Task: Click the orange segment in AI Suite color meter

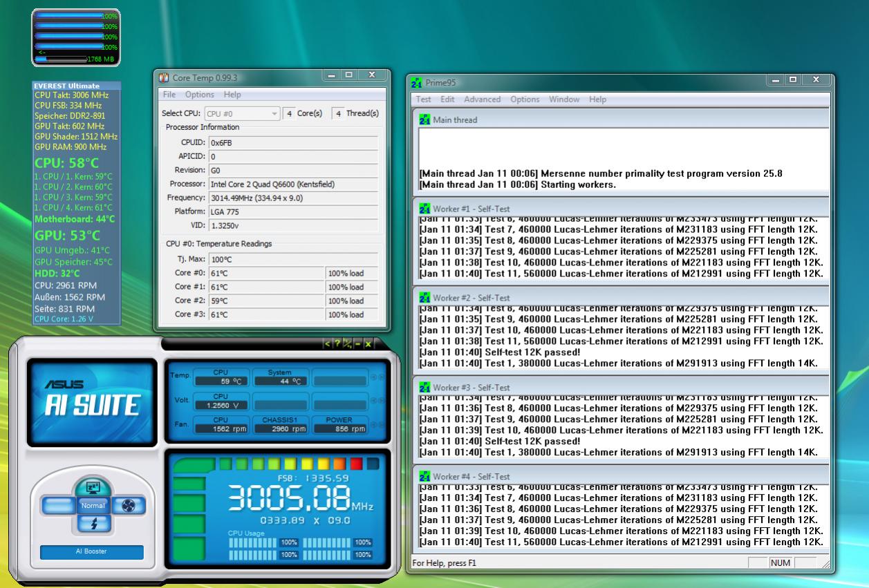Action: 340,463
